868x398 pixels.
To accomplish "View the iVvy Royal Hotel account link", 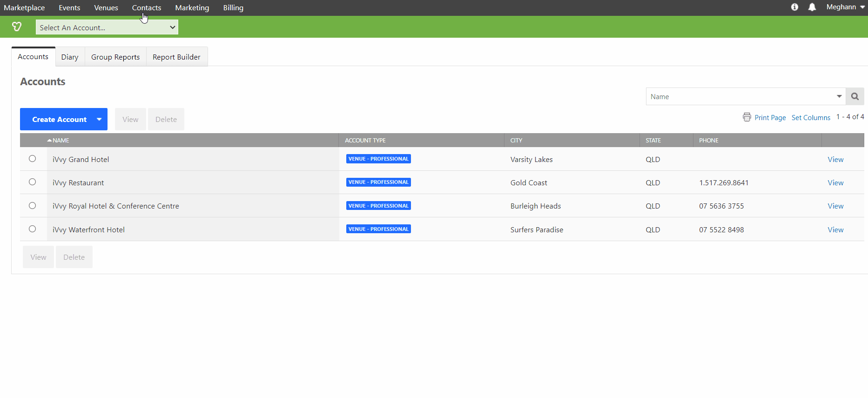I will 835,206.
